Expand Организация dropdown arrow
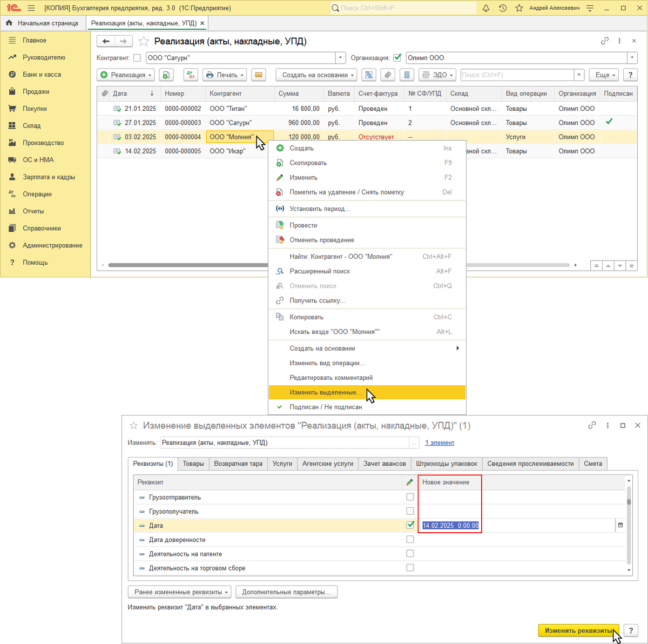Image resolution: width=648 pixels, height=644 pixels. pos(632,58)
